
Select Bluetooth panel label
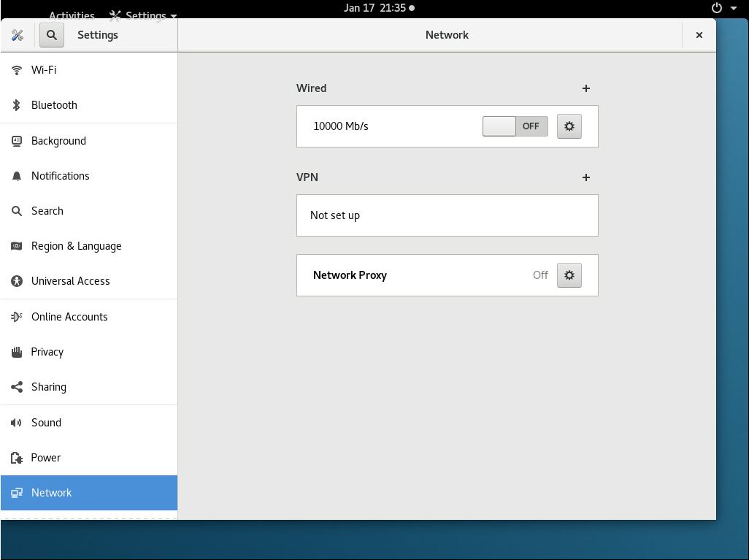pyautogui.click(x=54, y=105)
